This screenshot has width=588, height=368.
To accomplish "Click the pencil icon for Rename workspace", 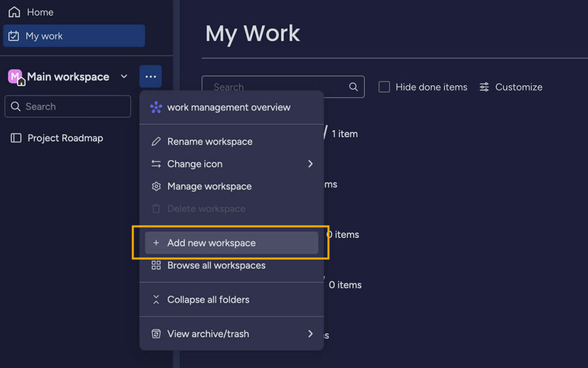I will pyautogui.click(x=156, y=142).
